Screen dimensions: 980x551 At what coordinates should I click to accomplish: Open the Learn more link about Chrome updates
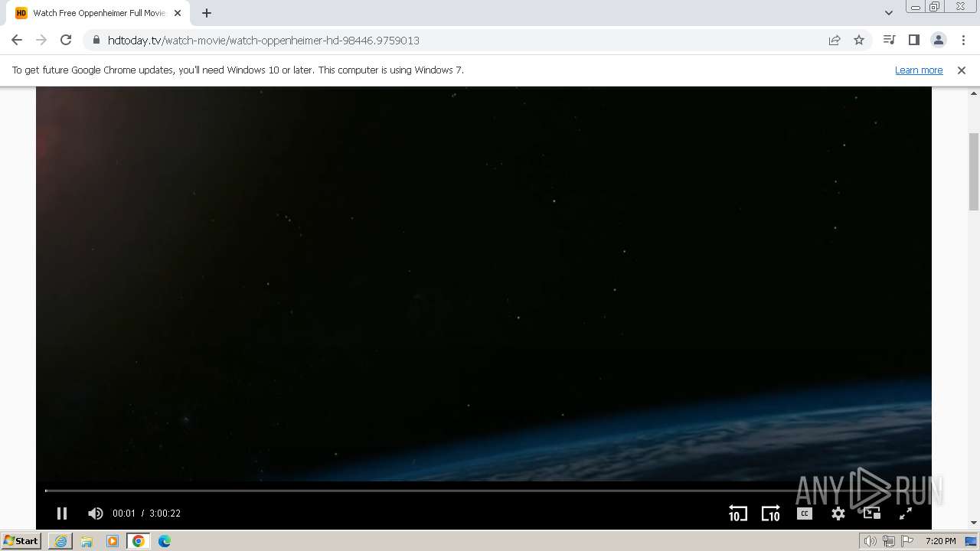click(919, 70)
